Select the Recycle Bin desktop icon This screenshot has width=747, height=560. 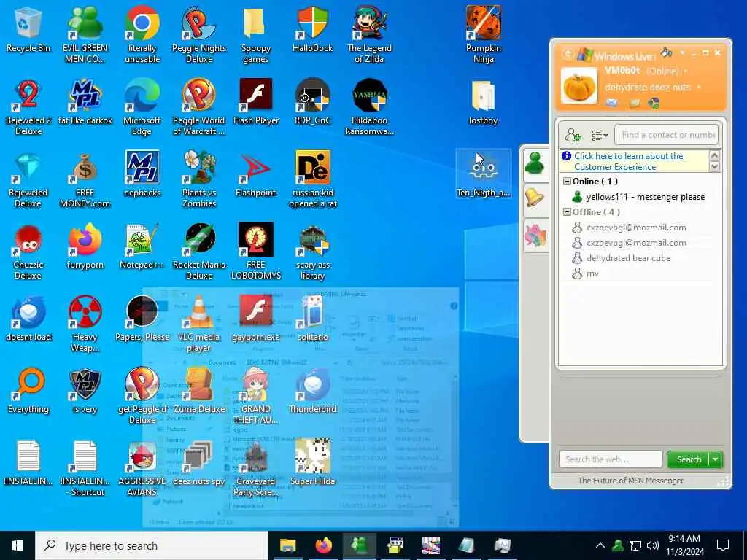click(28, 29)
